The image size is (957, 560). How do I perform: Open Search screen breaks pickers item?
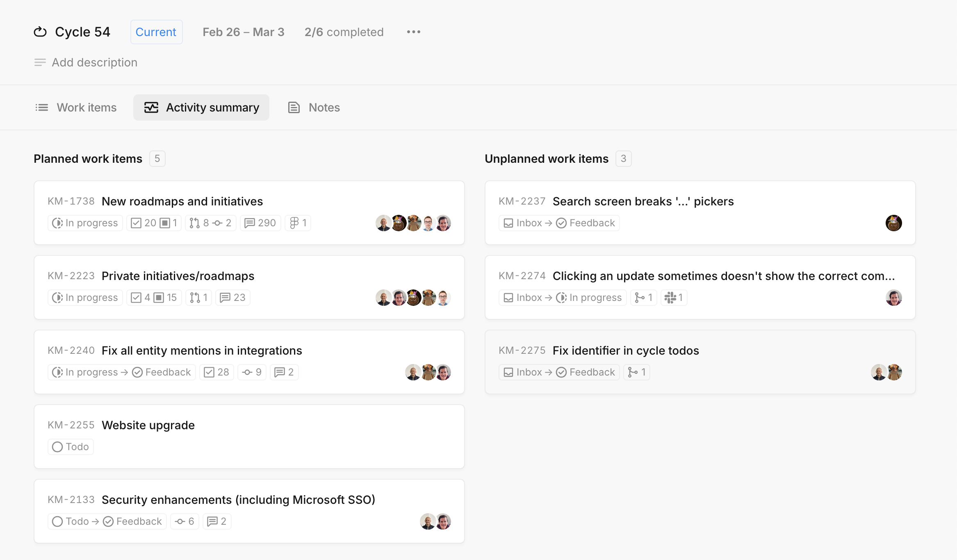click(643, 201)
